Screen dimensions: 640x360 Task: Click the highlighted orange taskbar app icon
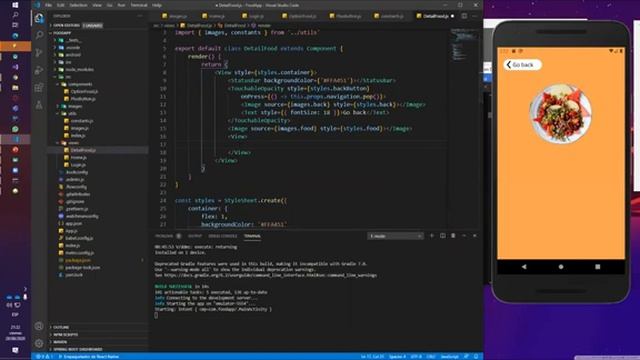click(x=15, y=46)
